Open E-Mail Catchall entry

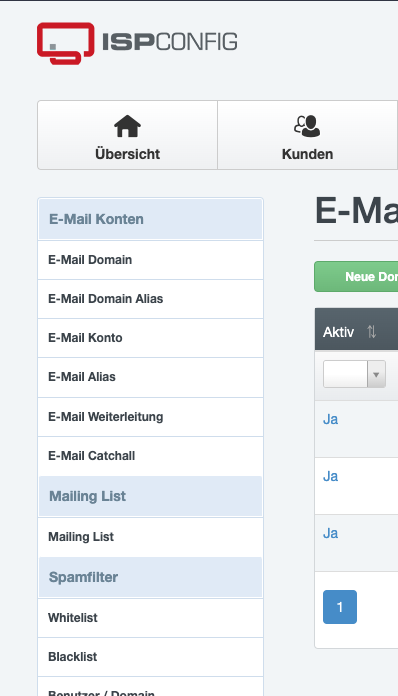(x=150, y=456)
